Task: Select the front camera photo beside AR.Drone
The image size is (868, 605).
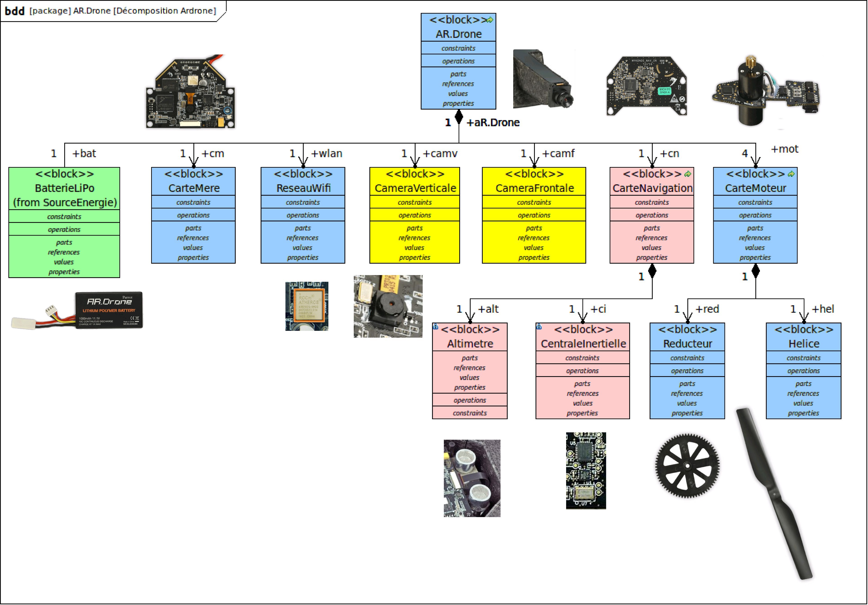Action: [x=544, y=79]
